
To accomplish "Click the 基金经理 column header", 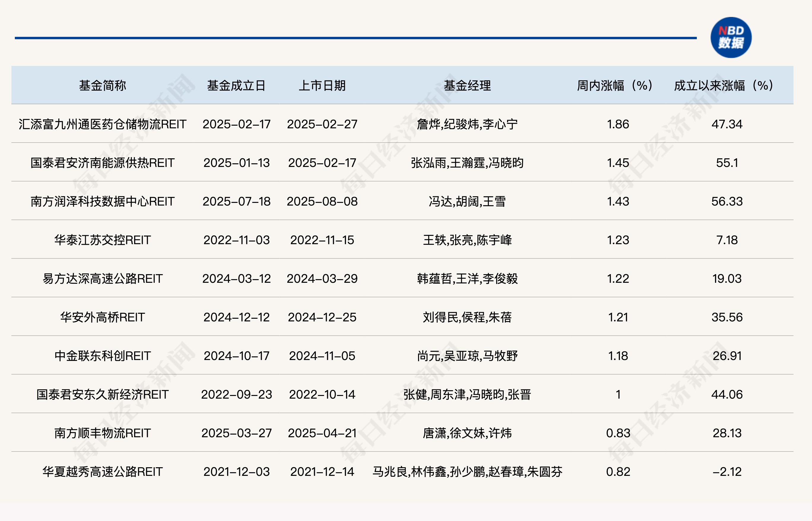I will (467, 86).
